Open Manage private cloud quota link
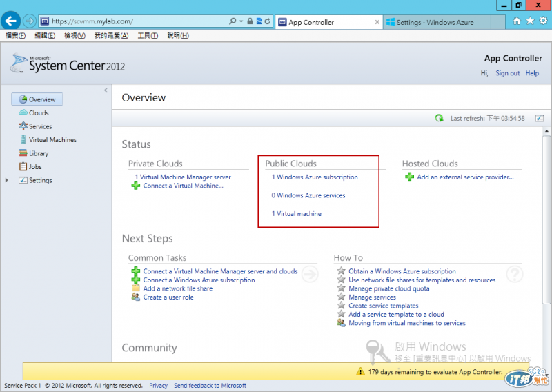 coord(389,288)
